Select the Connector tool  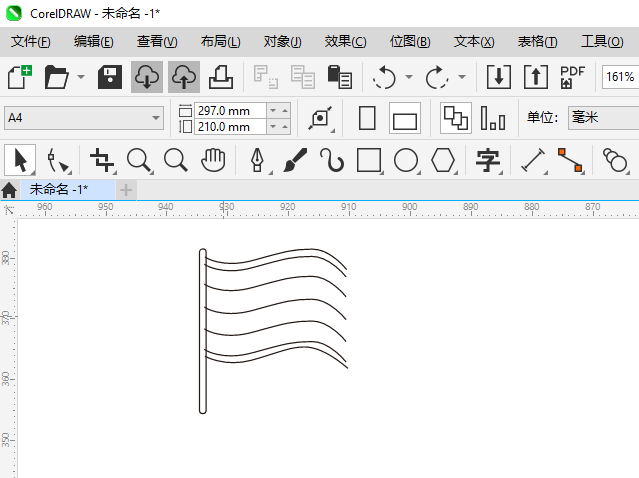pyautogui.click(x=571, y=160)
